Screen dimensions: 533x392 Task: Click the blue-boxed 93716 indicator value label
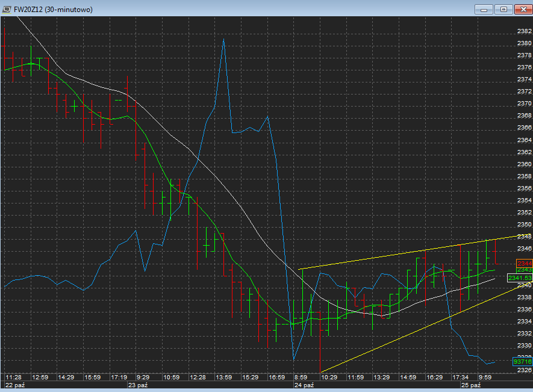click(522, 361)
